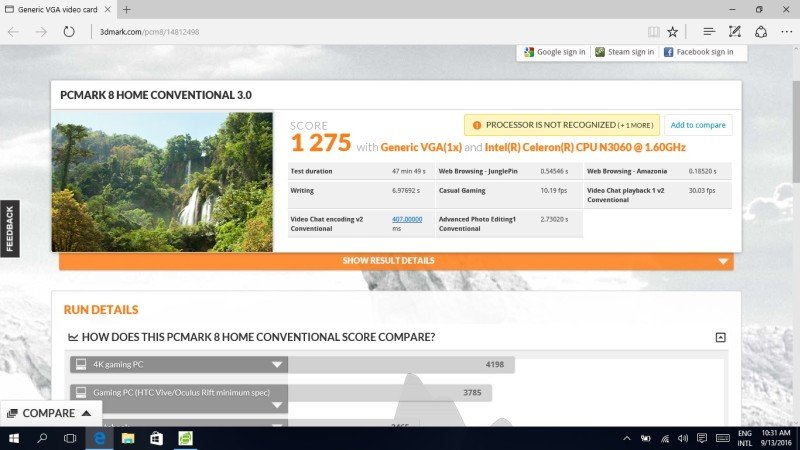Expand Gaming PC (HTC Vive/Oculus Rift) dropdown
The height and width of the screenshot is (450, 800).
point(277,392)
